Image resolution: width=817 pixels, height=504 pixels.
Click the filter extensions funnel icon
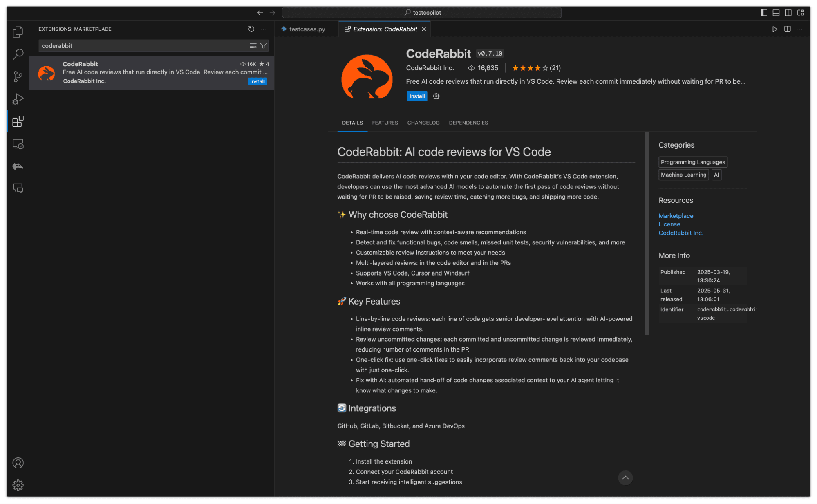[x=264, y=45]
